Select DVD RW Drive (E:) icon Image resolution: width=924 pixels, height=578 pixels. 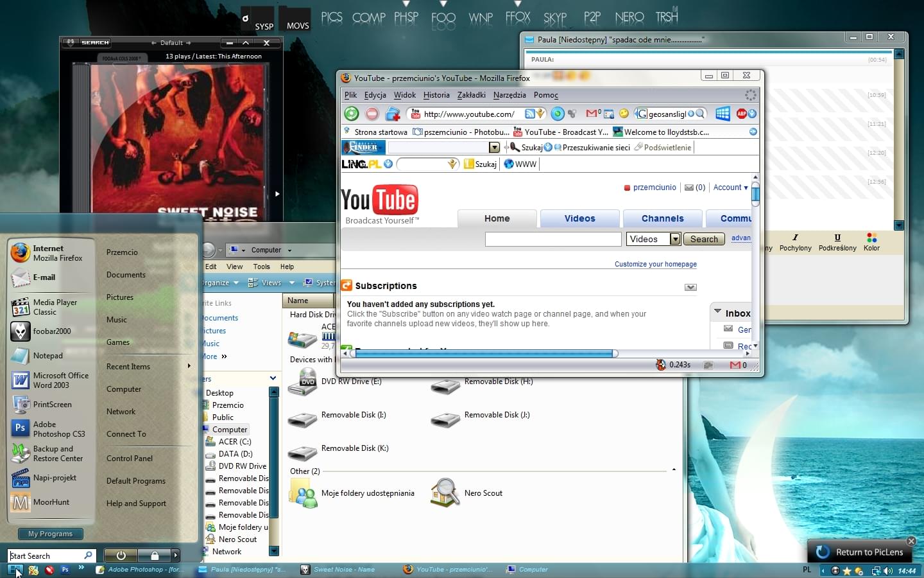pyautogui.click(x=302, y=382)
